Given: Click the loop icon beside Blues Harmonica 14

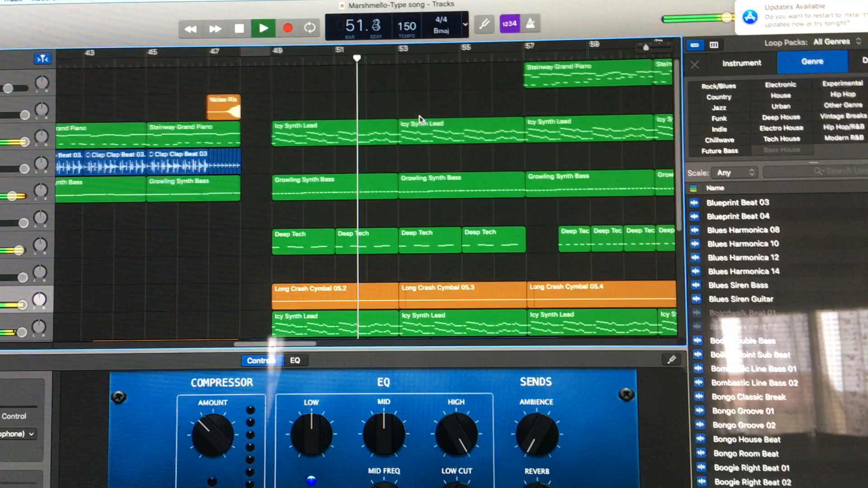Looking at the screenshot, I should point(695,272).
